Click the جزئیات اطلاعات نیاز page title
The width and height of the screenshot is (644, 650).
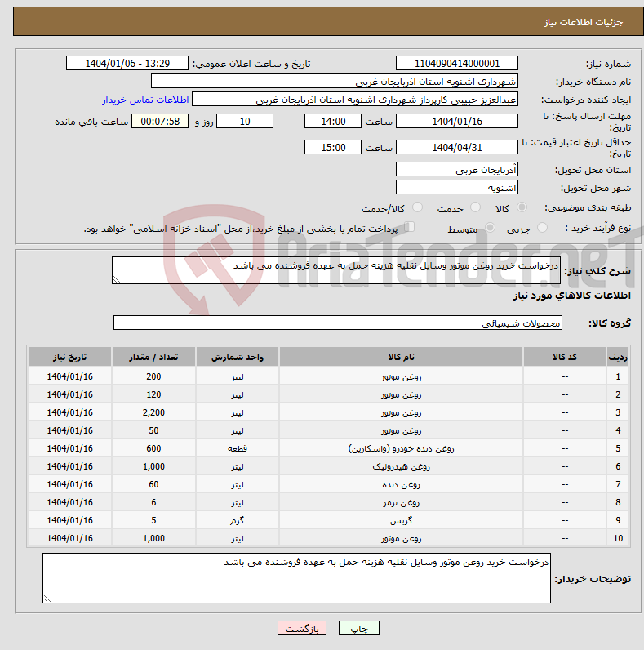[x=584, y=22]
